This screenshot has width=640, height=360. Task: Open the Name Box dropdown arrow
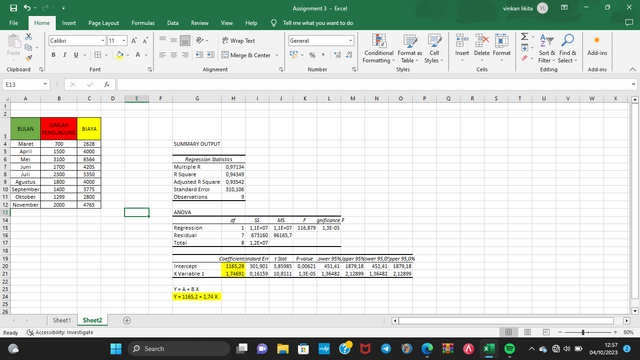point(45,84)
